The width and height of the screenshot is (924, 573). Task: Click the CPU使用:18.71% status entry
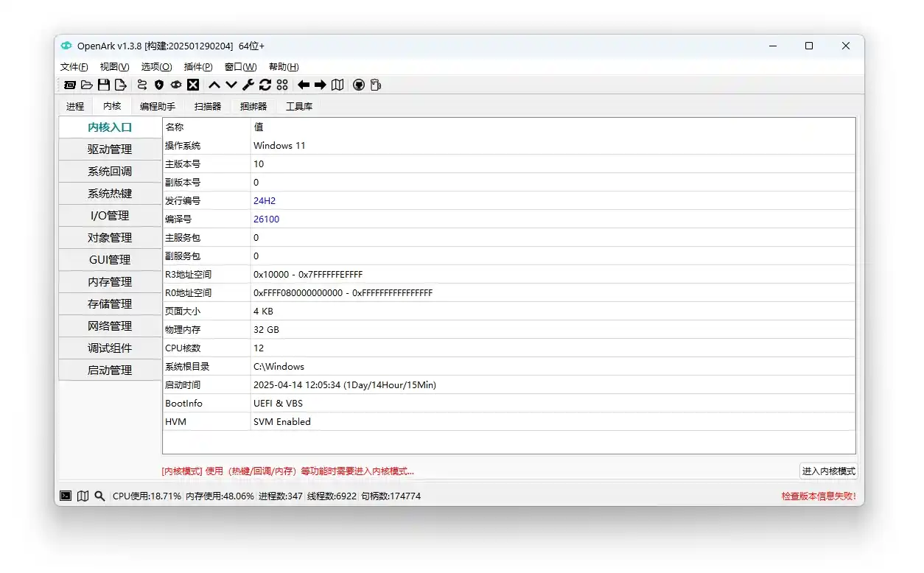[147, 496]
